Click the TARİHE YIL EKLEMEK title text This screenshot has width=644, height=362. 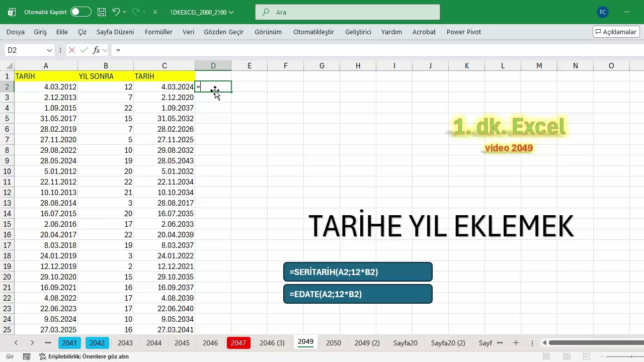tap(441, 226)
